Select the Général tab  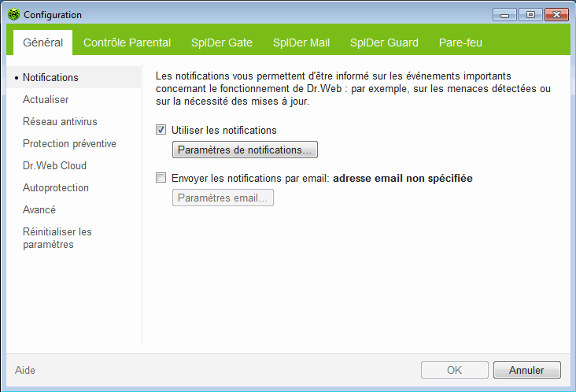(42, 43)
